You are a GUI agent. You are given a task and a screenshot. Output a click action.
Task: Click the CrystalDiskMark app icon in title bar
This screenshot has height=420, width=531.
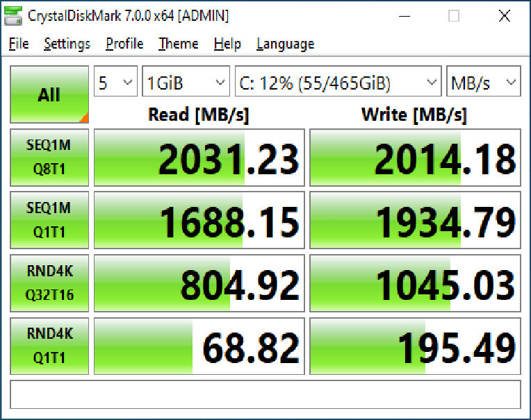pyautogui.click(x=13, y=15)
